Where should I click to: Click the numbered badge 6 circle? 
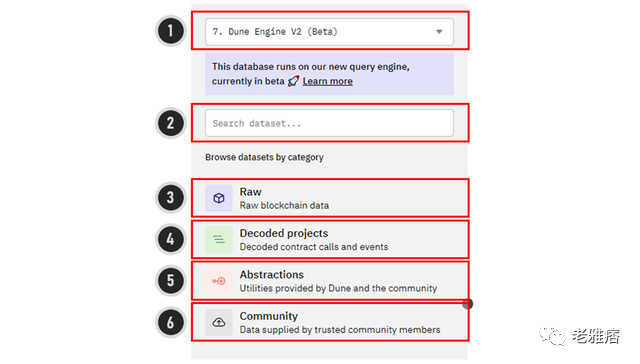(x=171, y=322)
